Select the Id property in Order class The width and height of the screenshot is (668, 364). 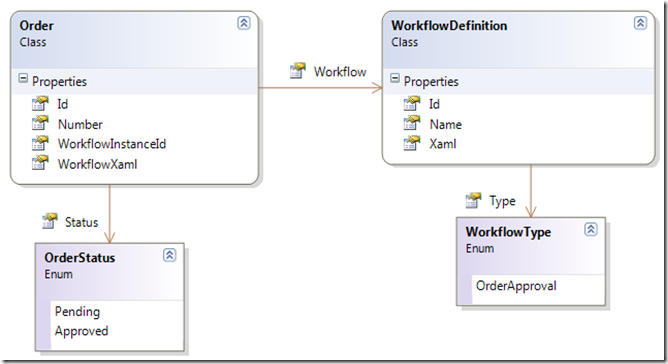coord(63,104)
